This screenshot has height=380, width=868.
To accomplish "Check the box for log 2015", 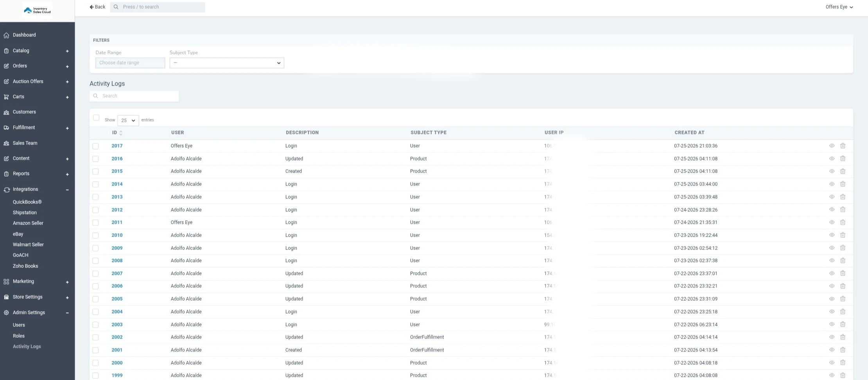I will [x=95, y=171].
